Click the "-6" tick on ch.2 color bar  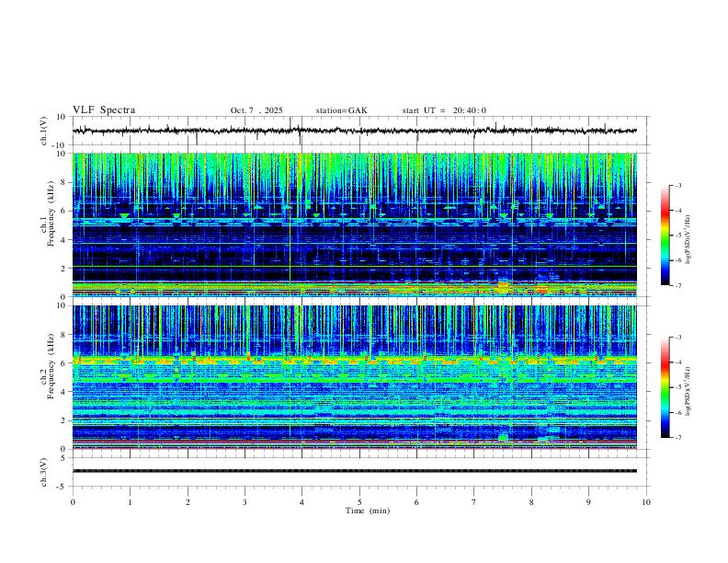pos(677,412)
